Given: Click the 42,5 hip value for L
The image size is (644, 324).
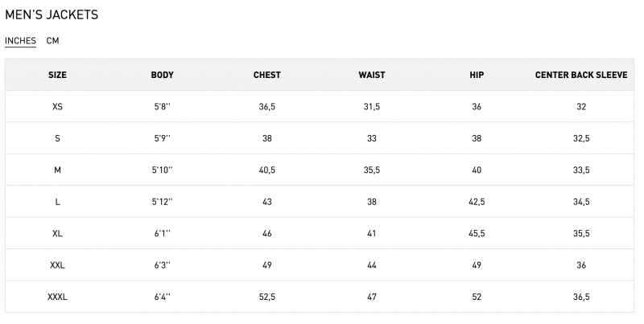Looking at the screenshot, I should pos(477,202).
